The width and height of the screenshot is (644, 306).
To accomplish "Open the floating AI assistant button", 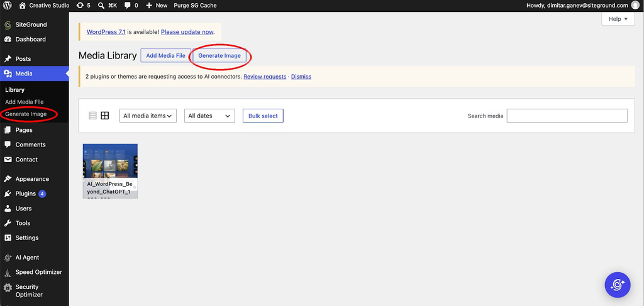I will (618, 285).
